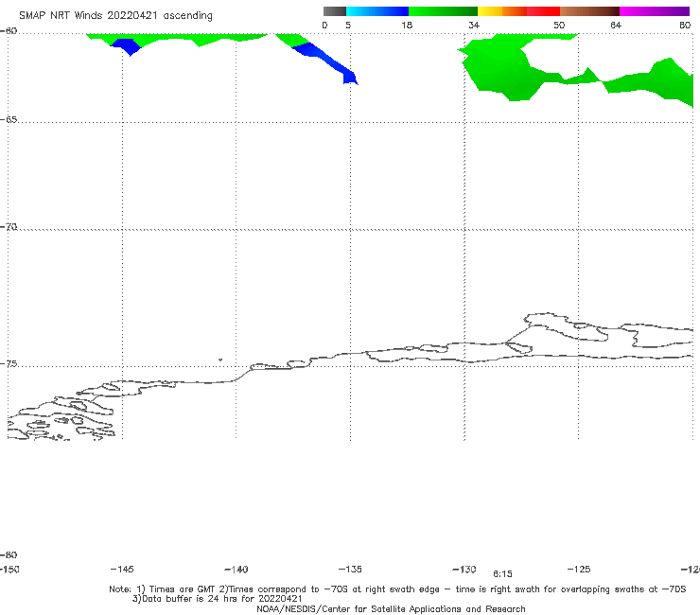The image size is (700, 615).
Task: Click the "-150" longitude axis label
Action: (9, 570)
